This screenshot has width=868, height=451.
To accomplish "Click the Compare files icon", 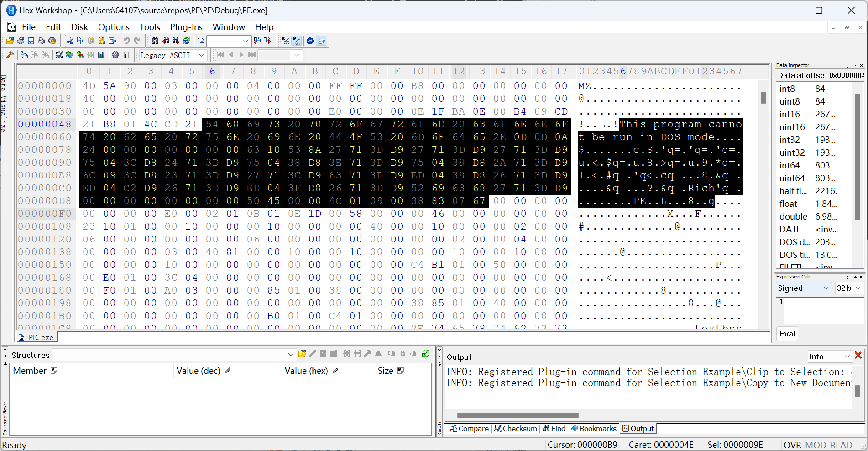I will click(24, 55).
